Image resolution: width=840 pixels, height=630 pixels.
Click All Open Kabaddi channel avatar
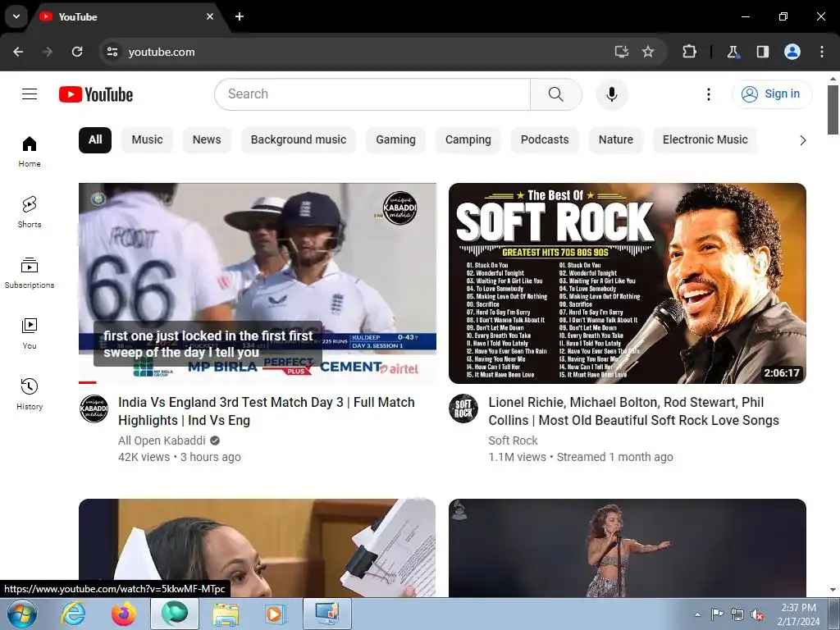click(94, 409)
